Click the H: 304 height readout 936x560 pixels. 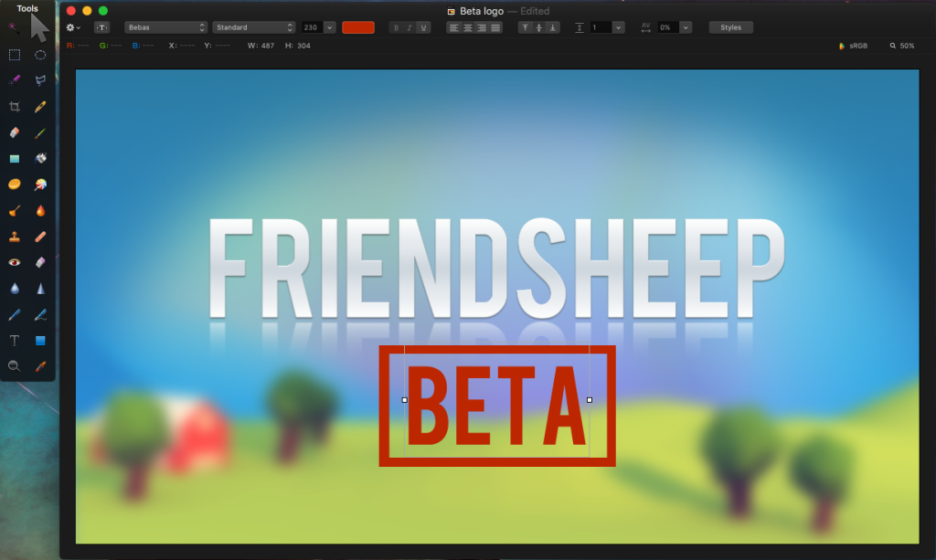298,46
